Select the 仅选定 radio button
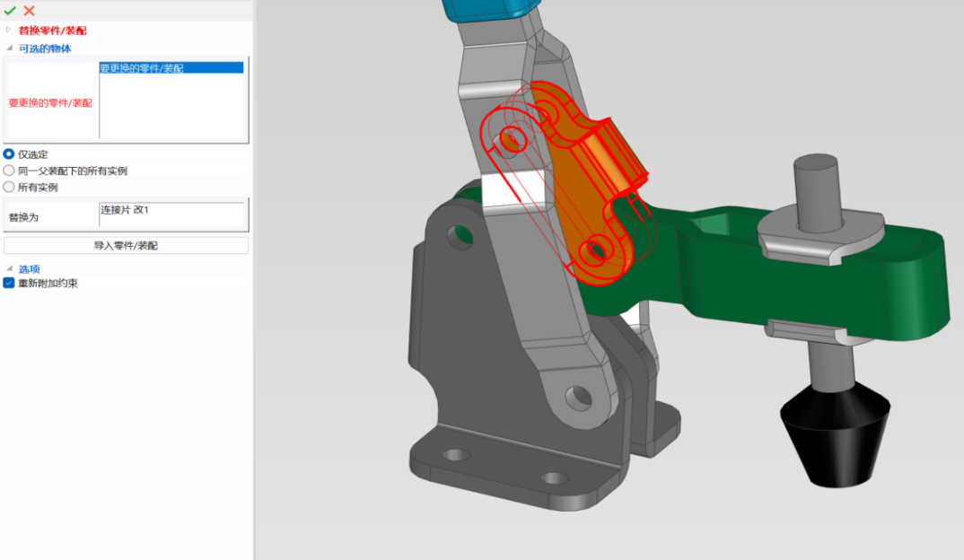The height and width of the screenshot is (560, 964). click(9, 154)
